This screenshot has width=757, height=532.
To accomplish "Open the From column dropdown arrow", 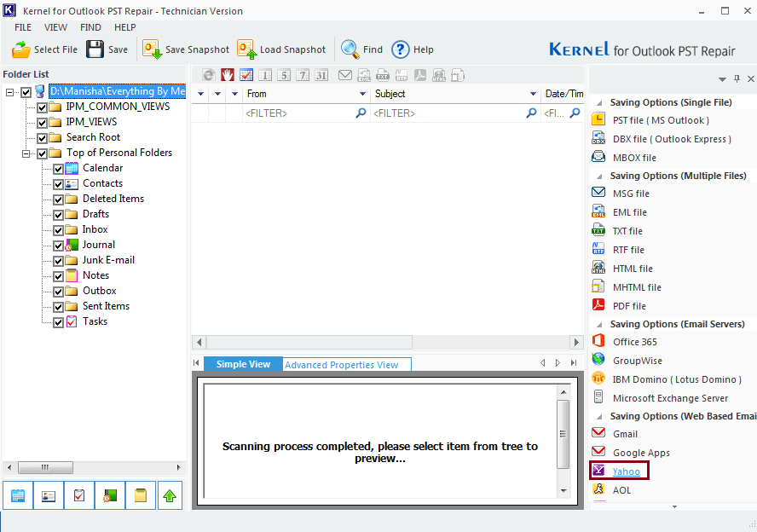I will 362,94.
